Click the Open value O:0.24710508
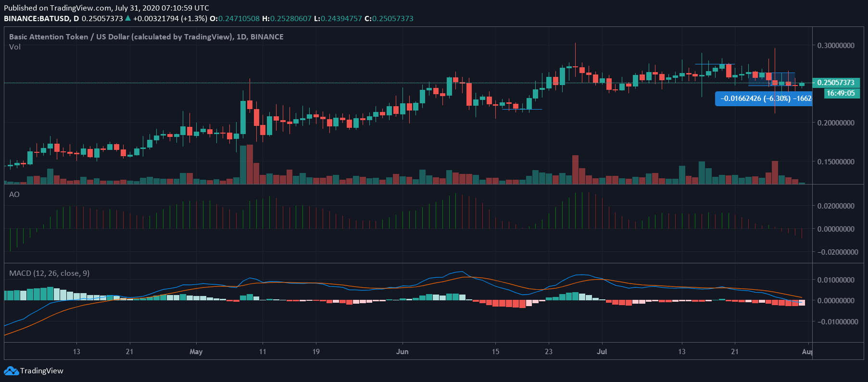The width and height of the screenshot is (868, 382). pos(235,19)
